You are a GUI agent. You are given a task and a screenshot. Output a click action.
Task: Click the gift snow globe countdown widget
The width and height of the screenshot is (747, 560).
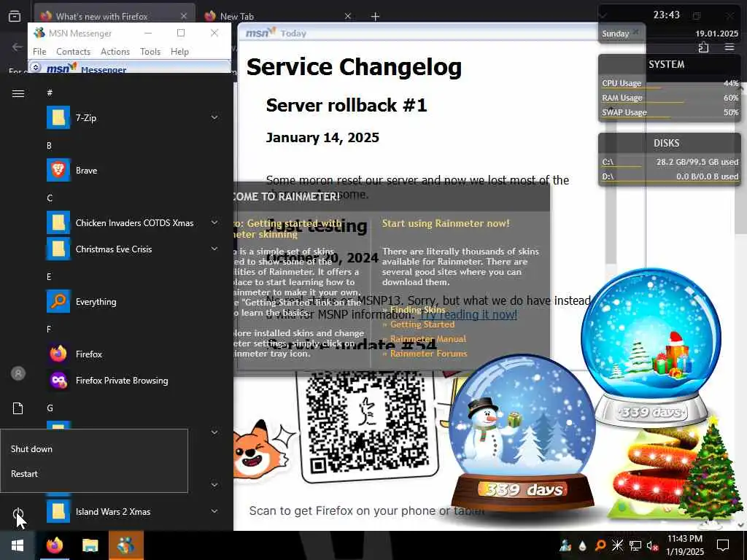tap(651, 348)
